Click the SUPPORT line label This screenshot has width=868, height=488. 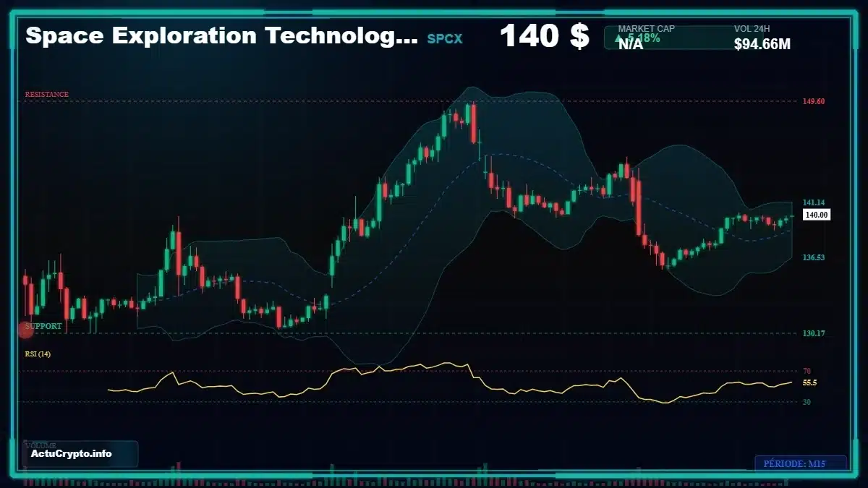pos(43,326)
